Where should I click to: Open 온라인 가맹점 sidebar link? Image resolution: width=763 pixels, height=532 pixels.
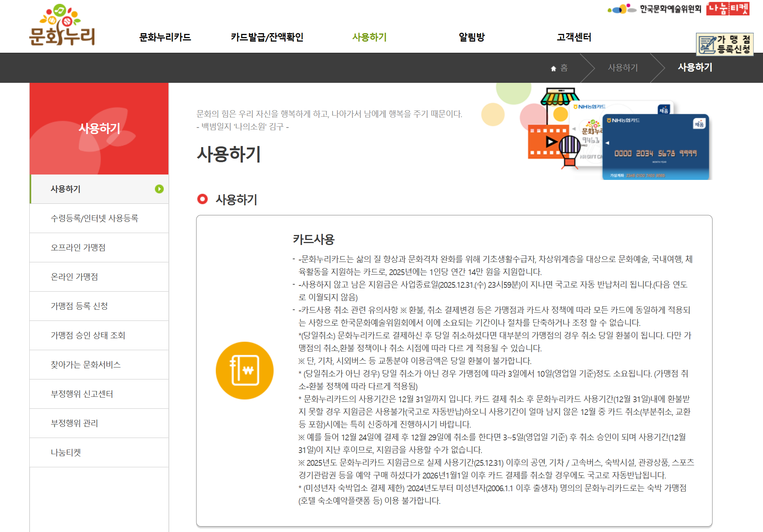74,277
